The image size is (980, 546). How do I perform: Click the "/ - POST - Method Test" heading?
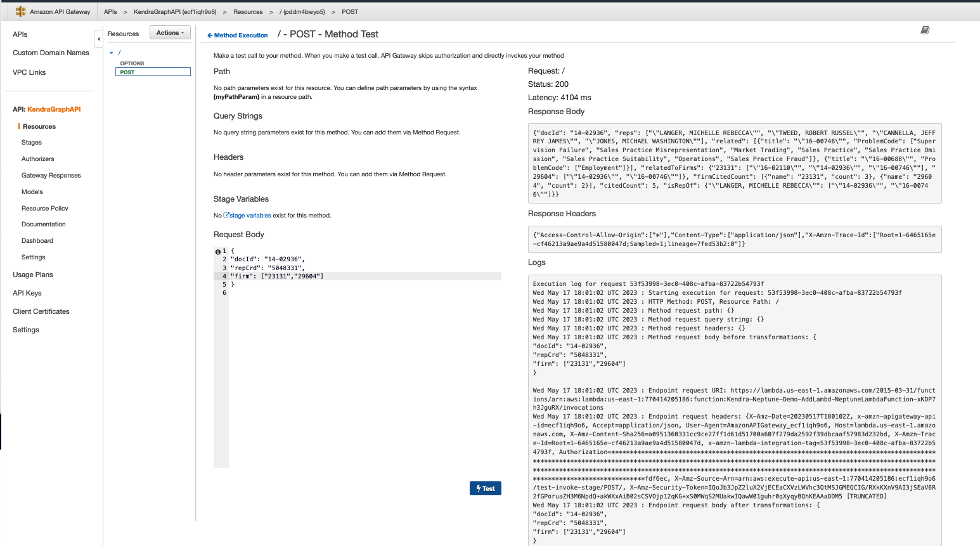328,34
